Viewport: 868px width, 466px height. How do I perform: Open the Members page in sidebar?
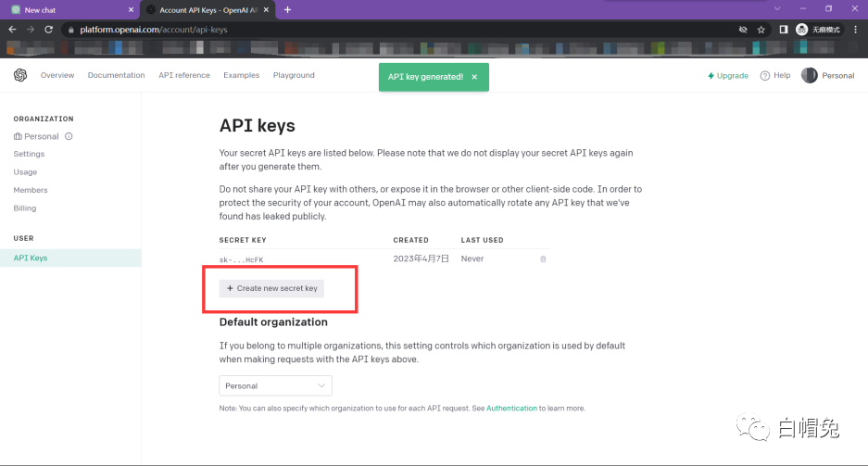[31, 190]
